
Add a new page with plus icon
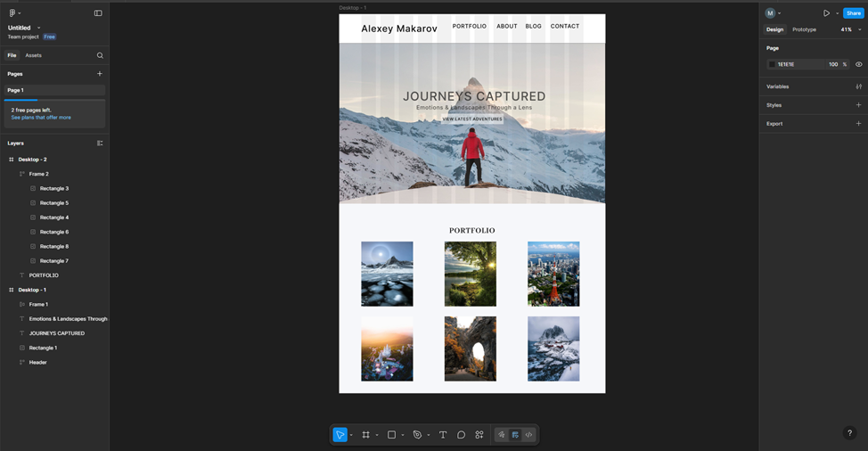click(x=100, y=74)
